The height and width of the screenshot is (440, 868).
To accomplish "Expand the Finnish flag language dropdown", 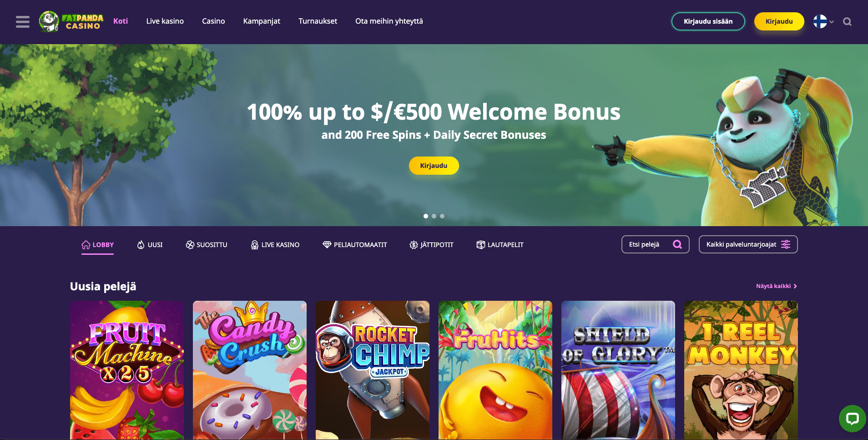I will coord(823,21).
